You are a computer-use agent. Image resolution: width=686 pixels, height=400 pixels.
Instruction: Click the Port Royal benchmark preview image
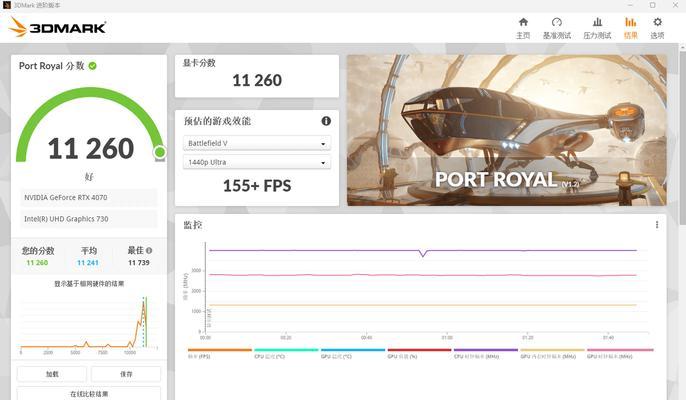(507, 130)
